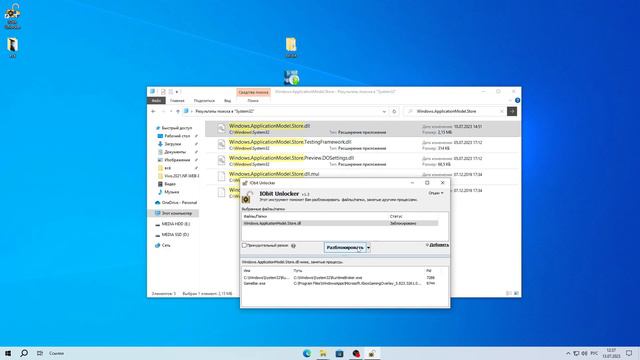This screenshot has width=640, height=360.
Task: Open Network in navigation pane
Action: pyautogui.click(x=166, y=245)
